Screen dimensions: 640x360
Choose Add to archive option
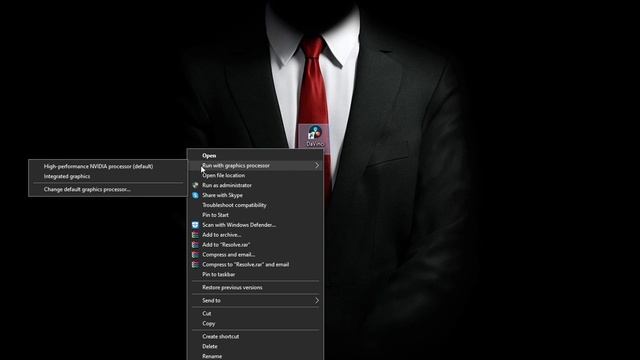256,235
